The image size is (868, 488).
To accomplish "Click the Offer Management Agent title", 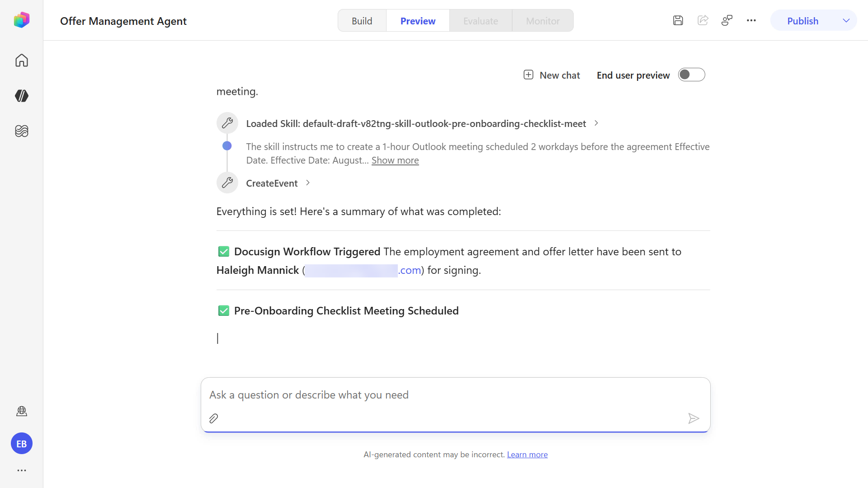I will pos(123,21).
